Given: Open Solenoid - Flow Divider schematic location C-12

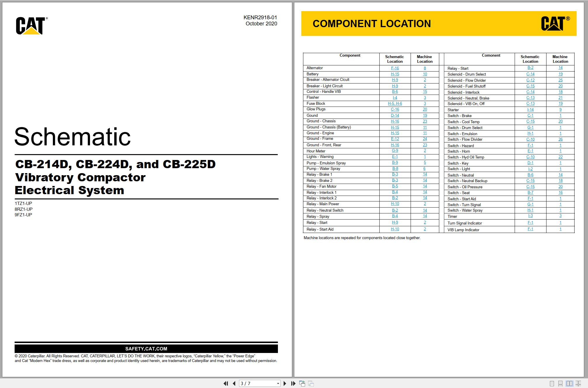Looking at the screenshot, I should point(530,80).
